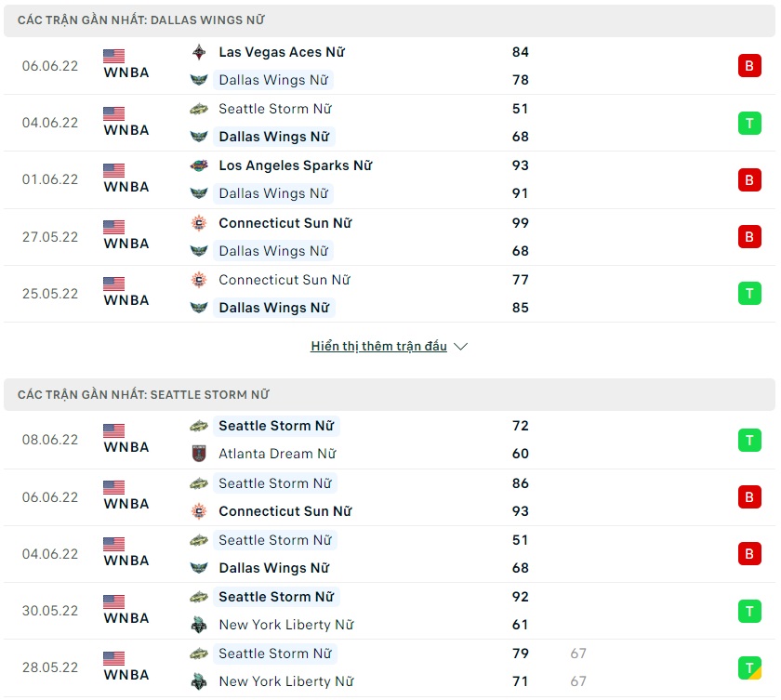Click the Los Angeles Sparks team logo
The width and height of the screenshot is (781, 700).
(198, 165)
